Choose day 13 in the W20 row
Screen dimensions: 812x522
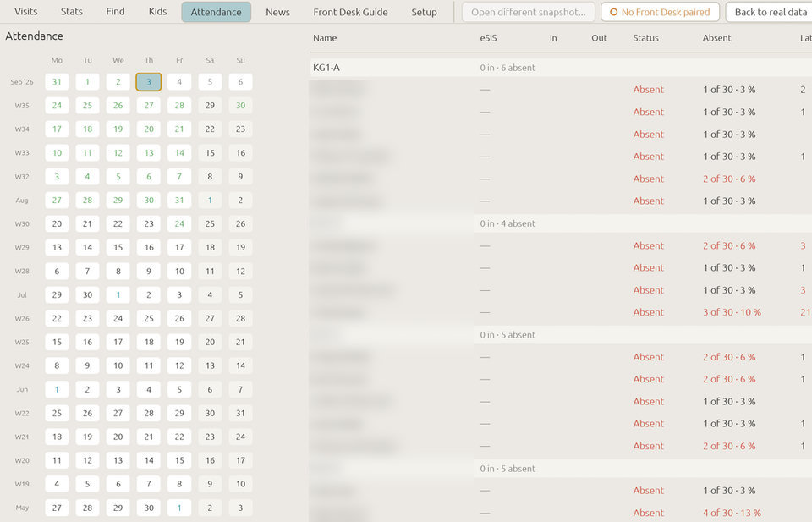coord(118,460)
